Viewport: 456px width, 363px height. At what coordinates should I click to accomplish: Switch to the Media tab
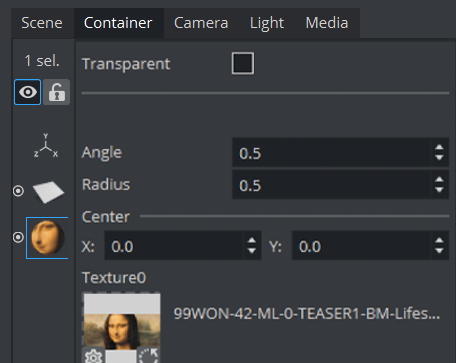point(327,23)
